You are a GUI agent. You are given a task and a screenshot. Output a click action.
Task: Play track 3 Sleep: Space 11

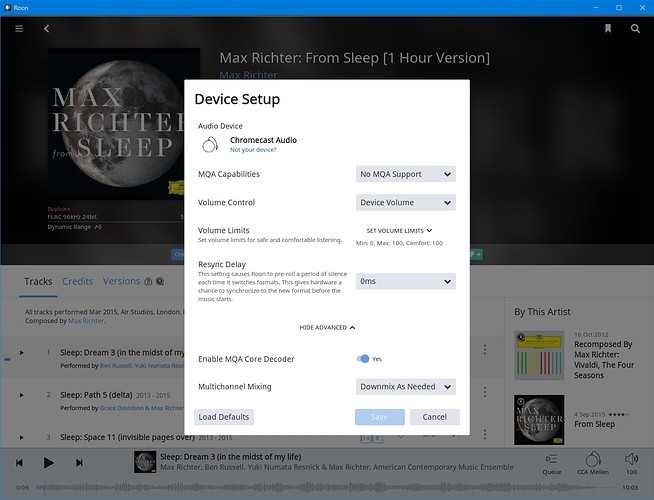[22, 437]
